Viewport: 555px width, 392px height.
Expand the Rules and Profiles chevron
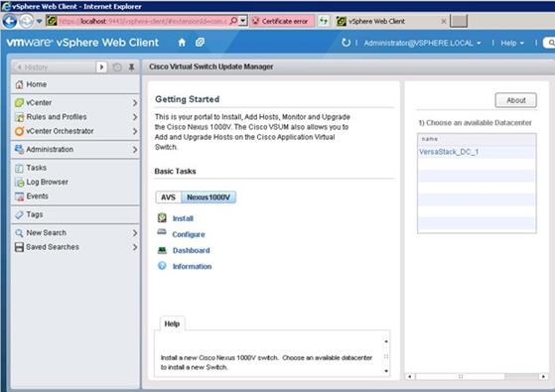pos(135,117)
